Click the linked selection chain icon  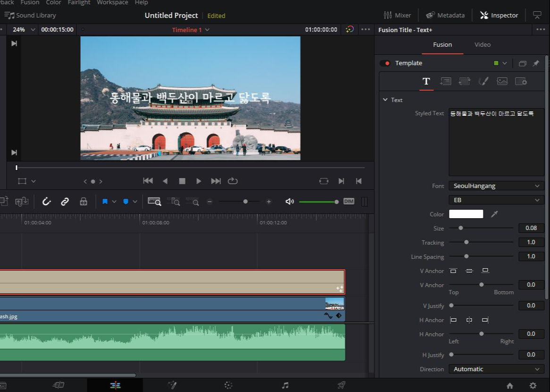point(65,202)
